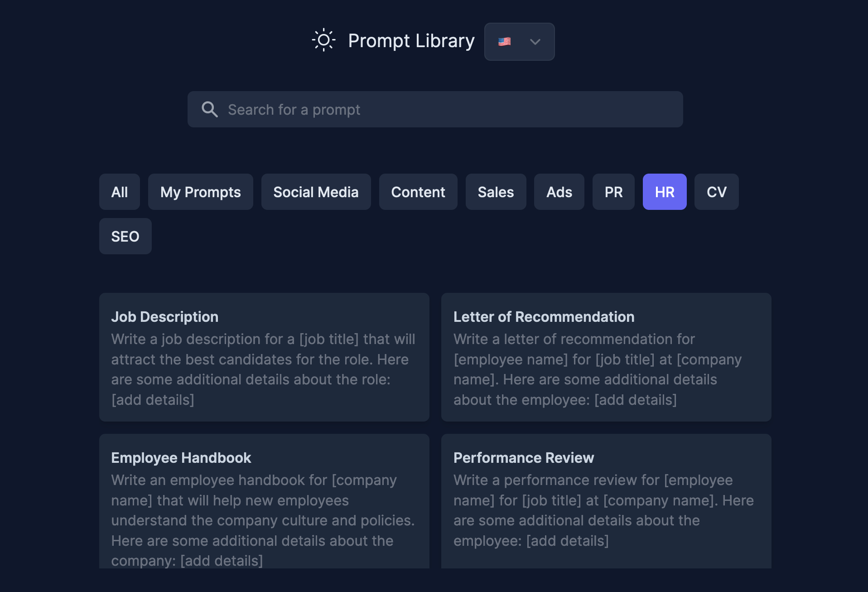
Task: Choose the PR category
Action: pyautogui.click(x=613, y=192)
